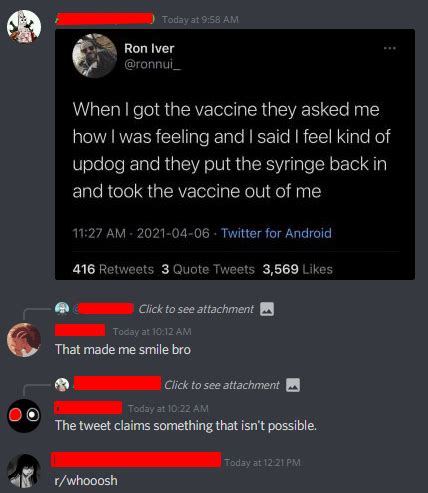Click the small avatar in the first reply reference
This screenshot has height=493, width=428.
point(62,309)
